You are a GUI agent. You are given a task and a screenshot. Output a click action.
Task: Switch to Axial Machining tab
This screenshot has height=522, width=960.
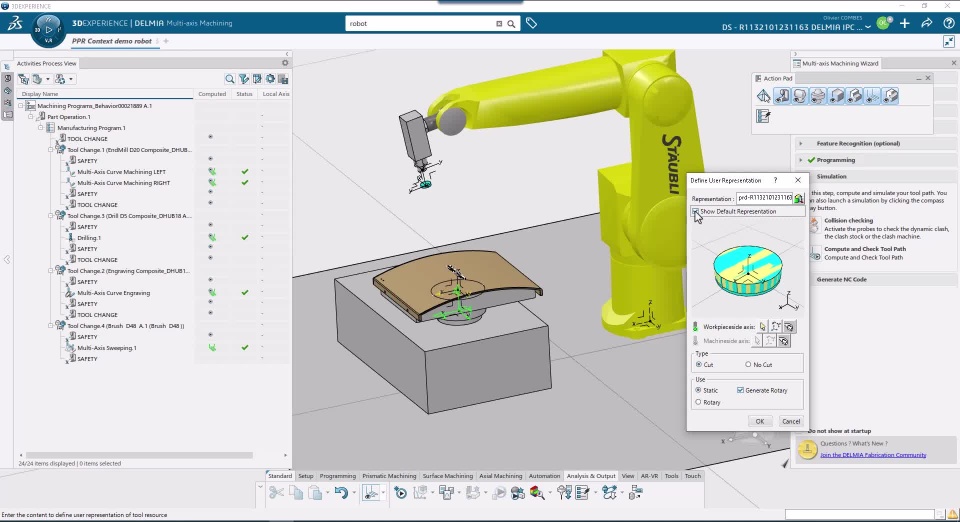pos(500,476)
